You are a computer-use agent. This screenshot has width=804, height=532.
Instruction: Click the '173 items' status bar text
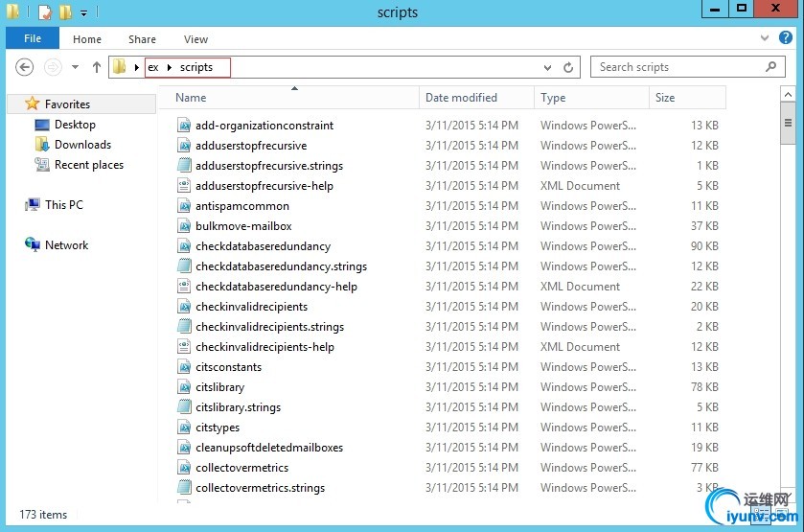pos(43,514)
